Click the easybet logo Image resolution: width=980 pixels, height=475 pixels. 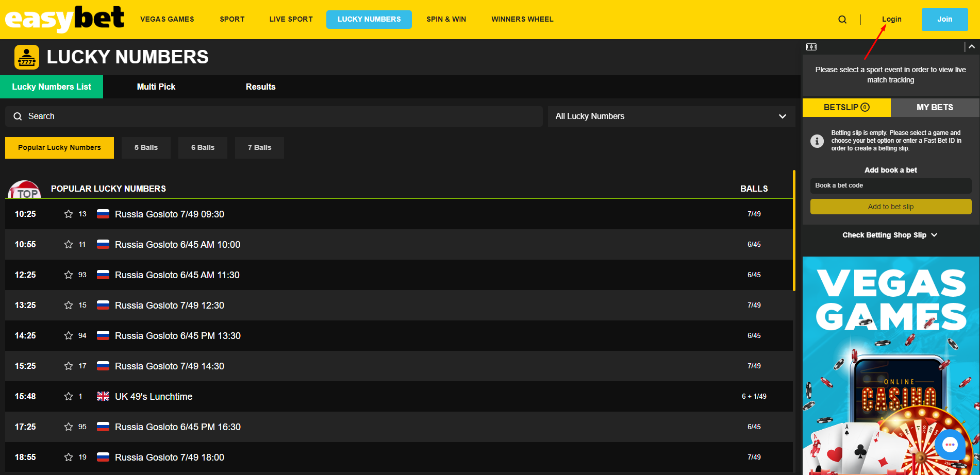point(64,19)
